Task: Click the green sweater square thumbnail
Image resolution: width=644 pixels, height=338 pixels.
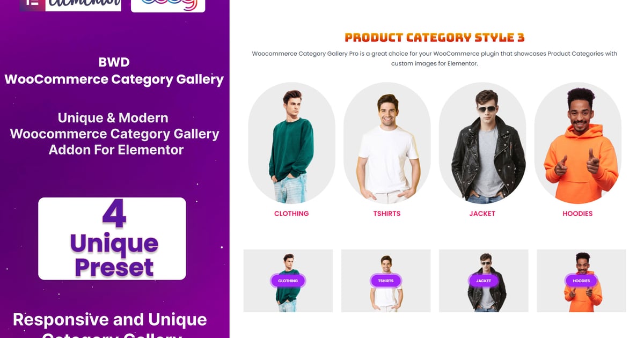Action: [x=288, y=281]
